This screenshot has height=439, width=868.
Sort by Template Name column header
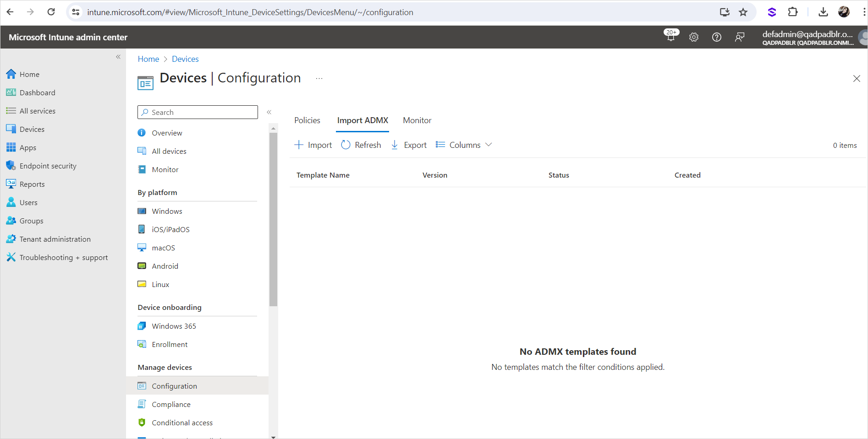pyautogui.click(x=323, y=175)
